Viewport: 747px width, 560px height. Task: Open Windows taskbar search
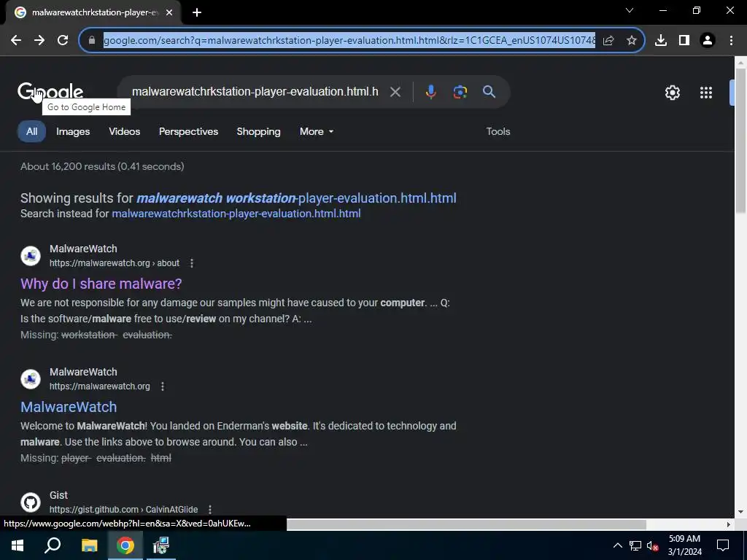point(53,545)
